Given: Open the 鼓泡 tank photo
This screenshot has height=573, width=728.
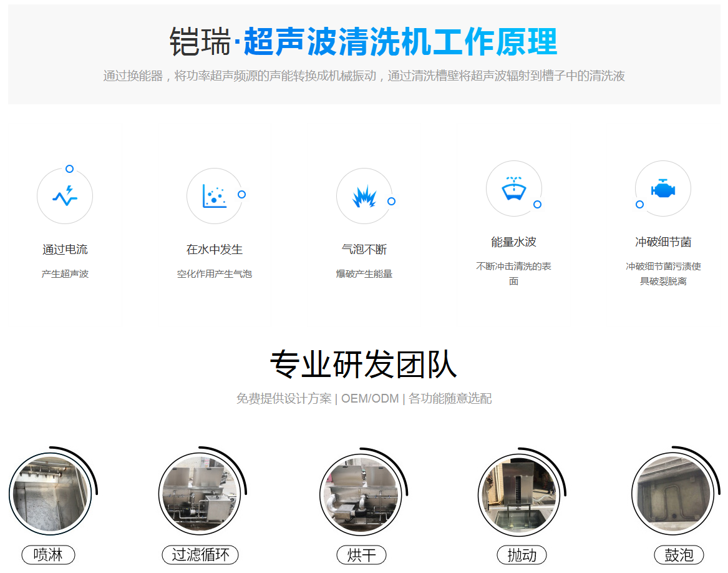Looking at the screenshot, I should [x=672, y=494].
